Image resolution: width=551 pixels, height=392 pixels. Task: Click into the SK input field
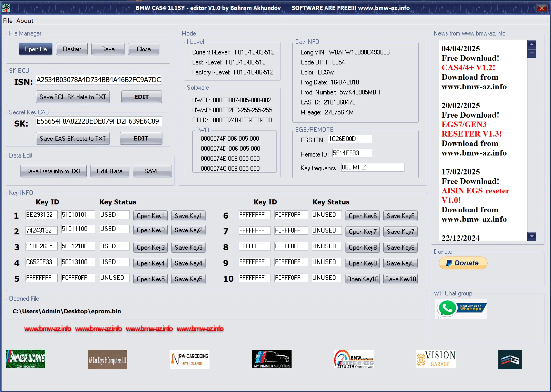99,121
